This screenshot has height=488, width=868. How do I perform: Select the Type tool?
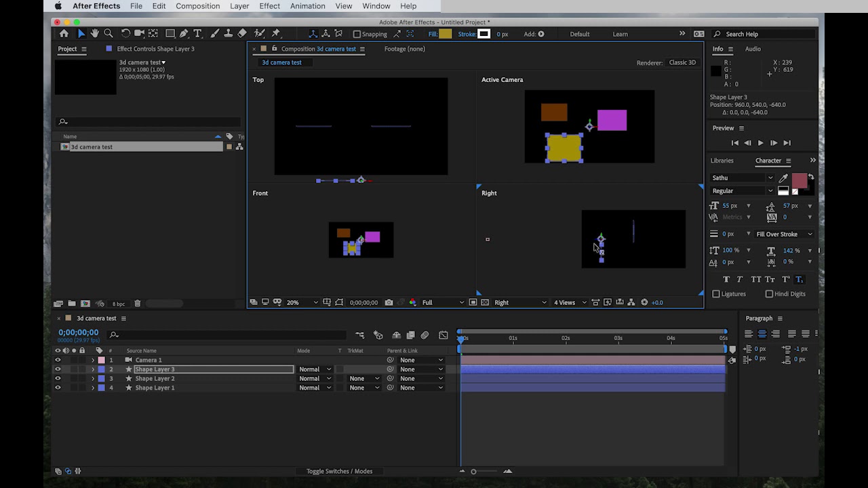click(x=197, y=33)
